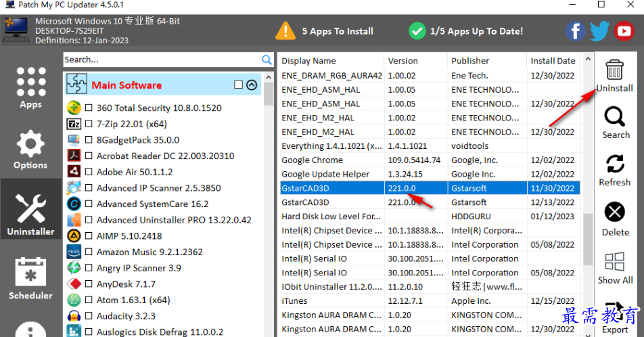Screen dimensions: 644x337
Task: Click the Main Software heading text
Action: pos(127,85)
